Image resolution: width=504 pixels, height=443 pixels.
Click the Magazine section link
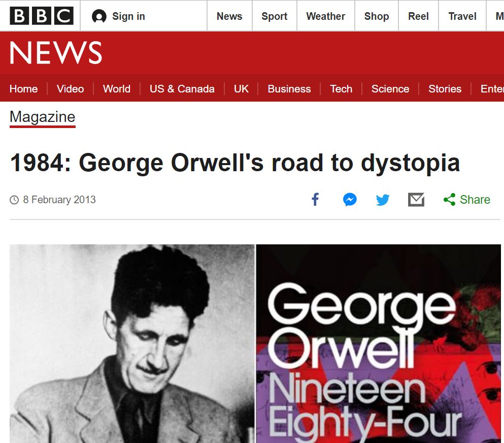(x=43, y=117)
